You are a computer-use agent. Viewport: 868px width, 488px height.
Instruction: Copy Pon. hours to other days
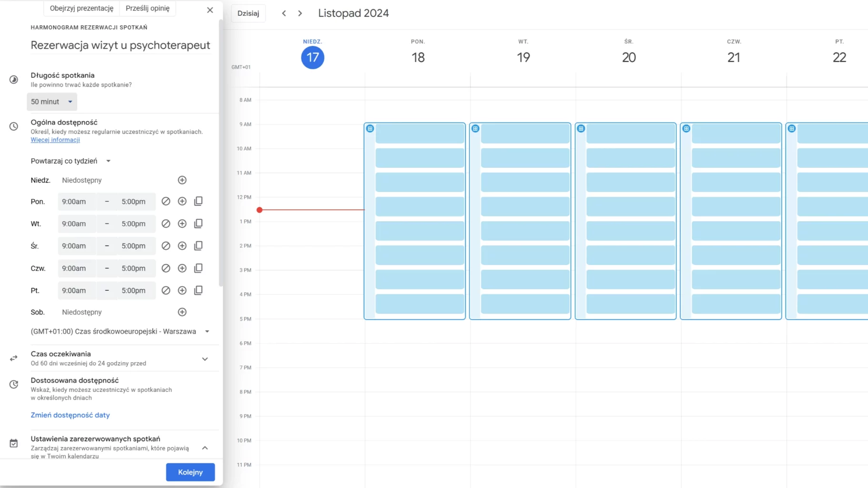click(x=199, y=202)
